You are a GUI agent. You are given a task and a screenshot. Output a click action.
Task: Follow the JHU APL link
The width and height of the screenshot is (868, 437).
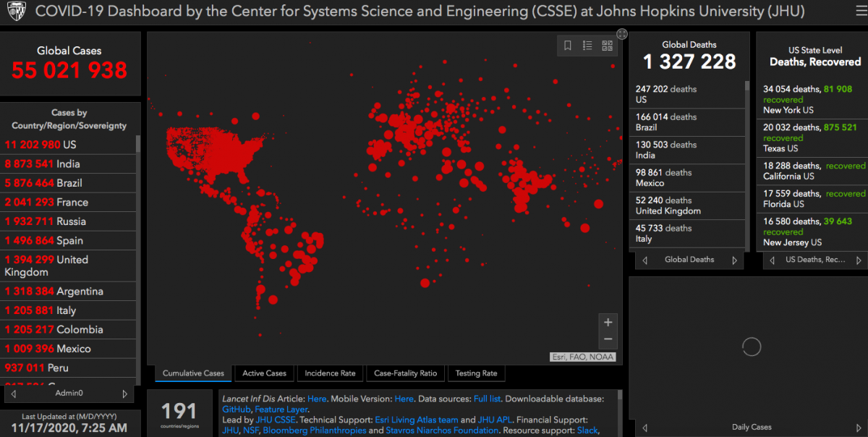(x=495, y=420)
